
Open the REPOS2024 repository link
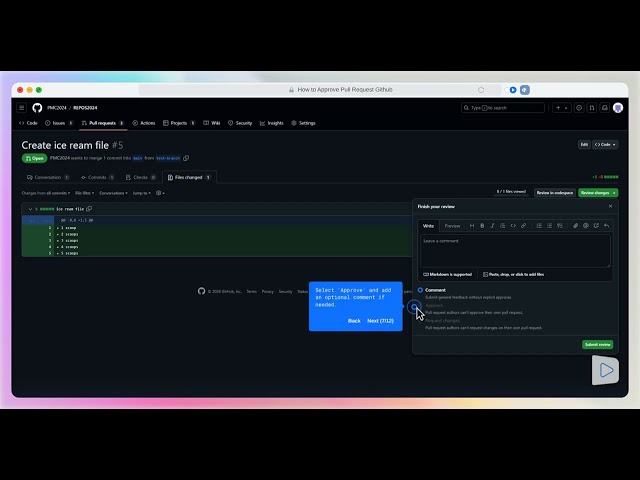[x=85, y=108]
